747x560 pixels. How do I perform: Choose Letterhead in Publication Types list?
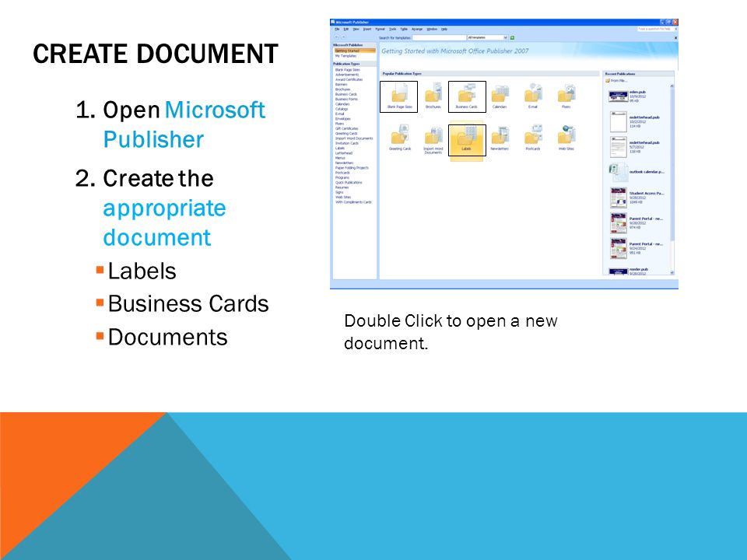(x=343, y=153)
